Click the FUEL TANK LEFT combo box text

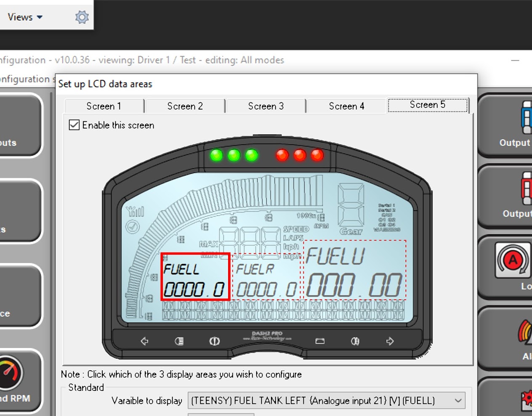coord(313,401)
